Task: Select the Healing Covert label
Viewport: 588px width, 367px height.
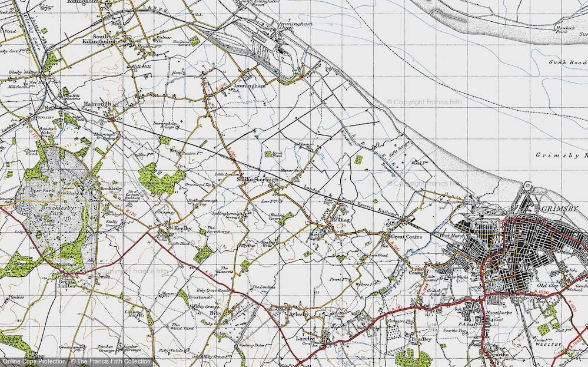Action: [x=277, y=216]
